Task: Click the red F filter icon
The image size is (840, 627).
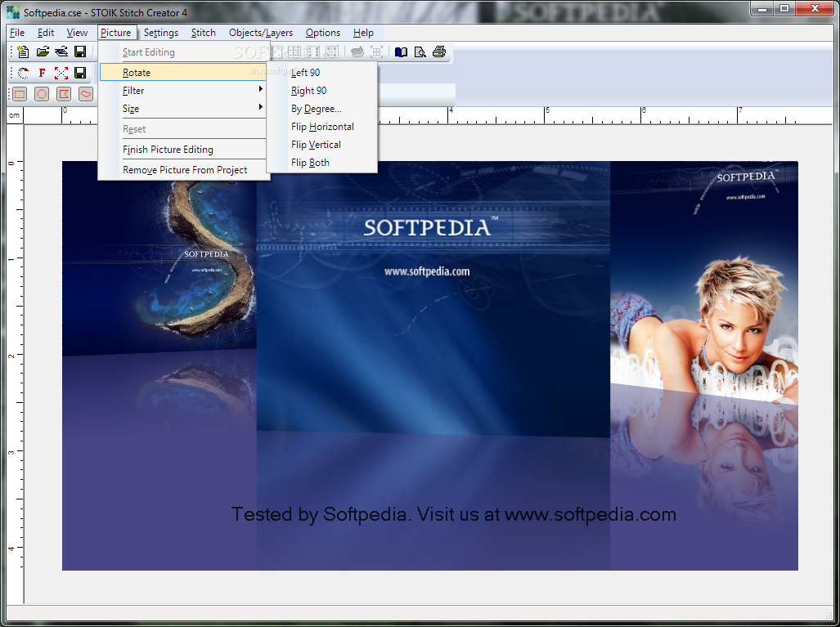Action: (x=42, y=73)
